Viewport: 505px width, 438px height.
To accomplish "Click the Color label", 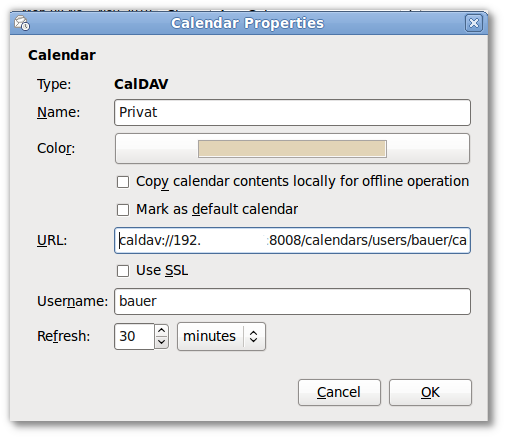I will point(56,148).
